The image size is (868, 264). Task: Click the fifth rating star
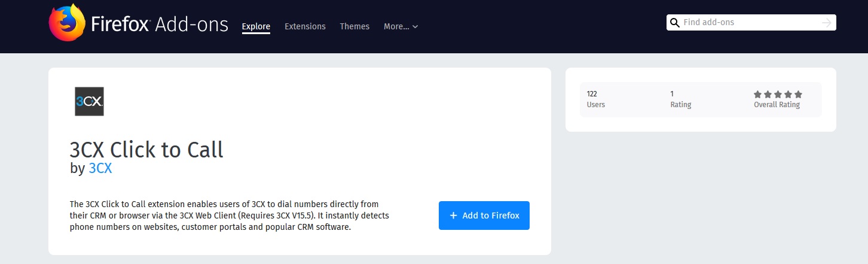(798, 95)
